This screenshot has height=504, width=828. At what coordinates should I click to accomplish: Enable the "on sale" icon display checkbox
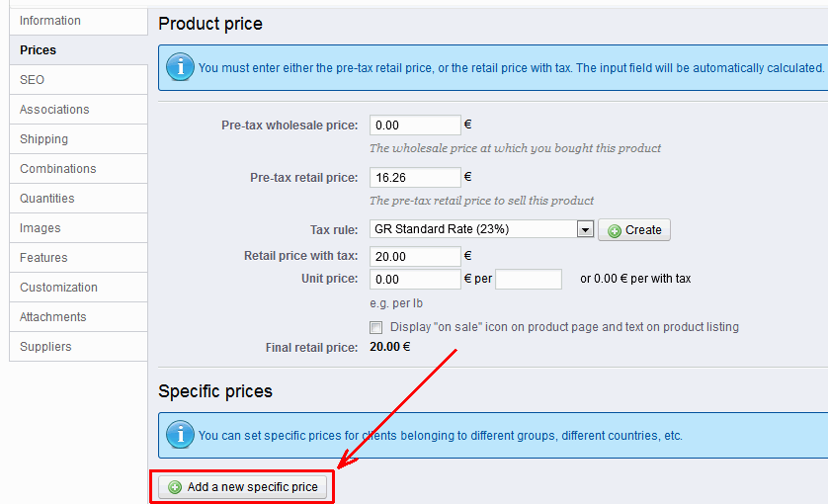(375, 327)
